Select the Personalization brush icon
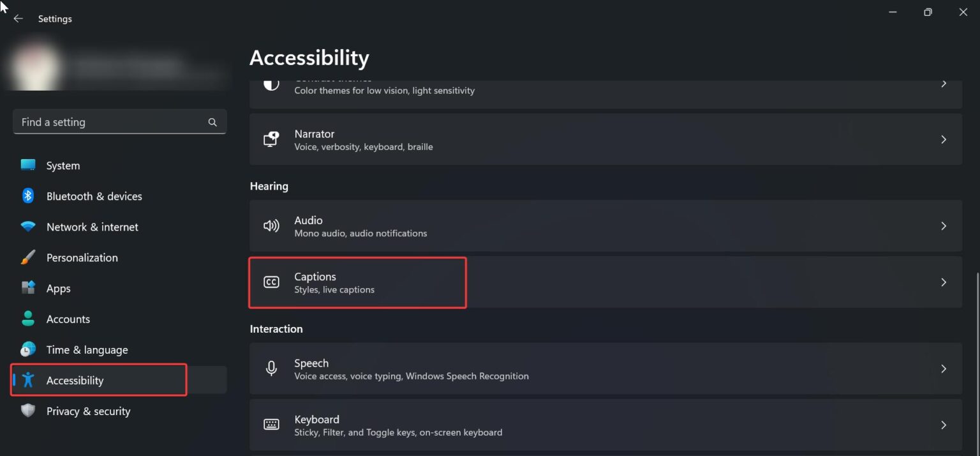The height and width of the screenshot is (456, 980). pyautogui.click(x=28, y=257)
